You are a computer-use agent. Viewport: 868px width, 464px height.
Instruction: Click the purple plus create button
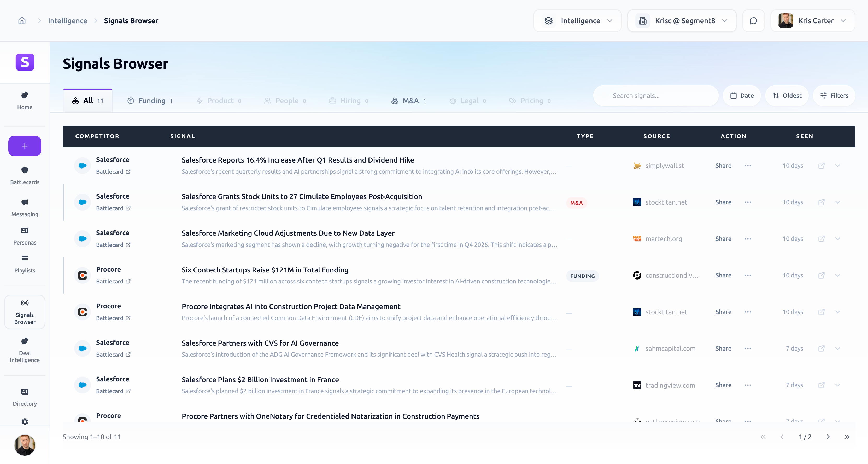pos(25,146)
